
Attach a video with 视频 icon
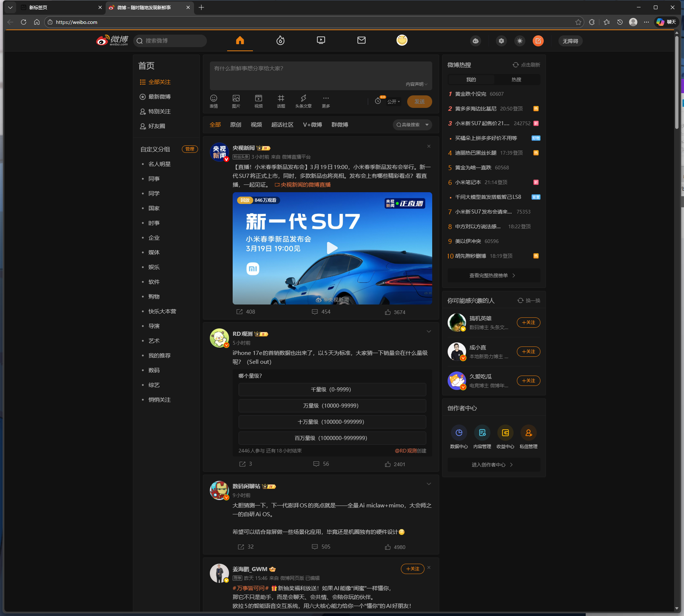pos(258,101)
